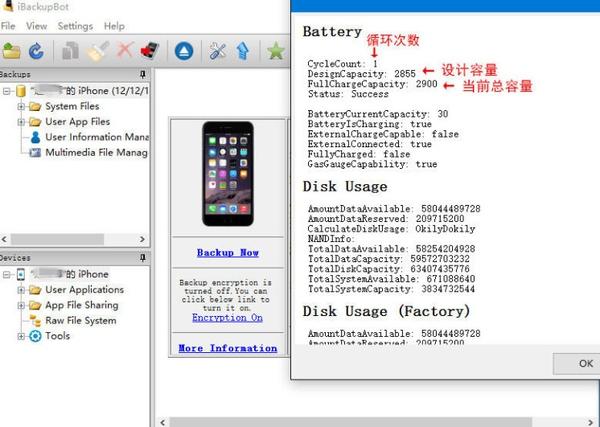Viewport: 600px width, 427px height.
Task: Click OK in the info dialog
Action: click(x=585, y=363)
